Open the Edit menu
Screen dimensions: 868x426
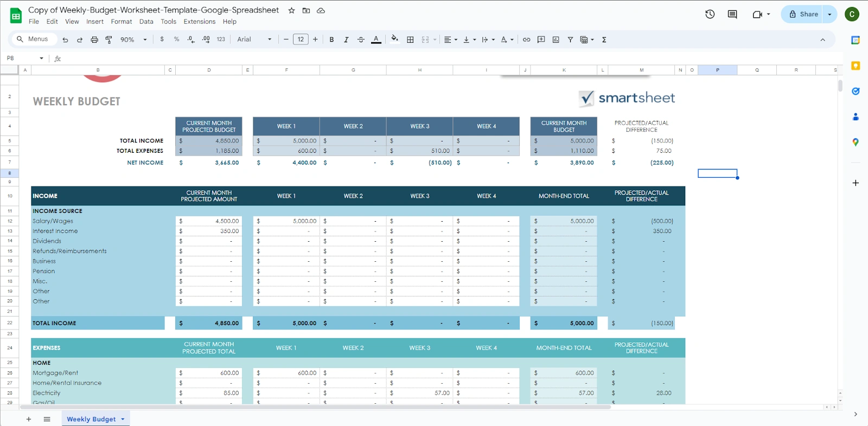pyautogui.click(x=52, y=22)
